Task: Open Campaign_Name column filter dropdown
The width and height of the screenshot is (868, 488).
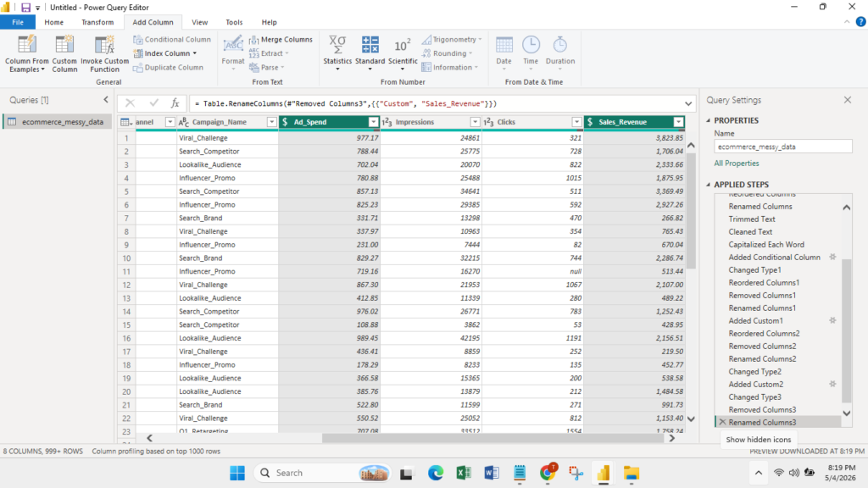Action: (x=271, y=122)
